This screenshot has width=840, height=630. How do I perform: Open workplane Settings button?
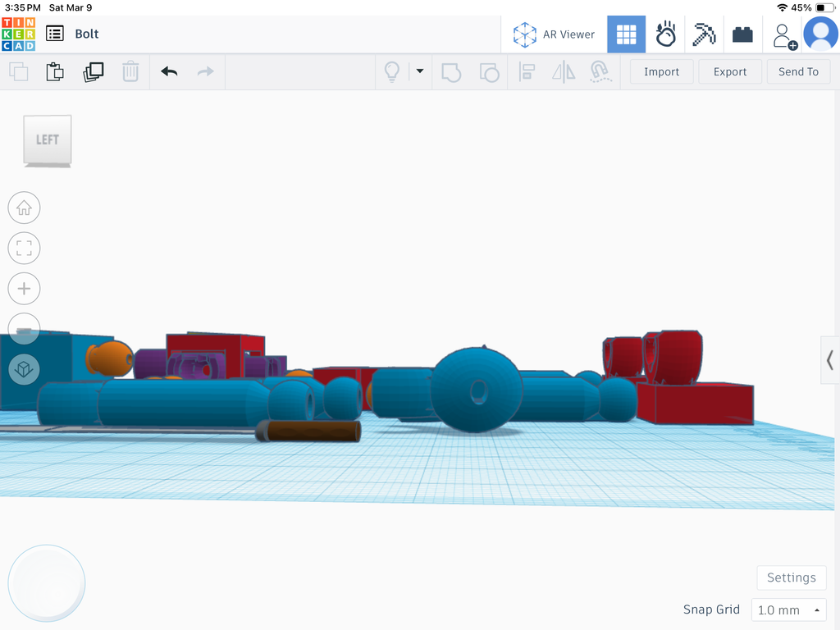tap(792, 577)
